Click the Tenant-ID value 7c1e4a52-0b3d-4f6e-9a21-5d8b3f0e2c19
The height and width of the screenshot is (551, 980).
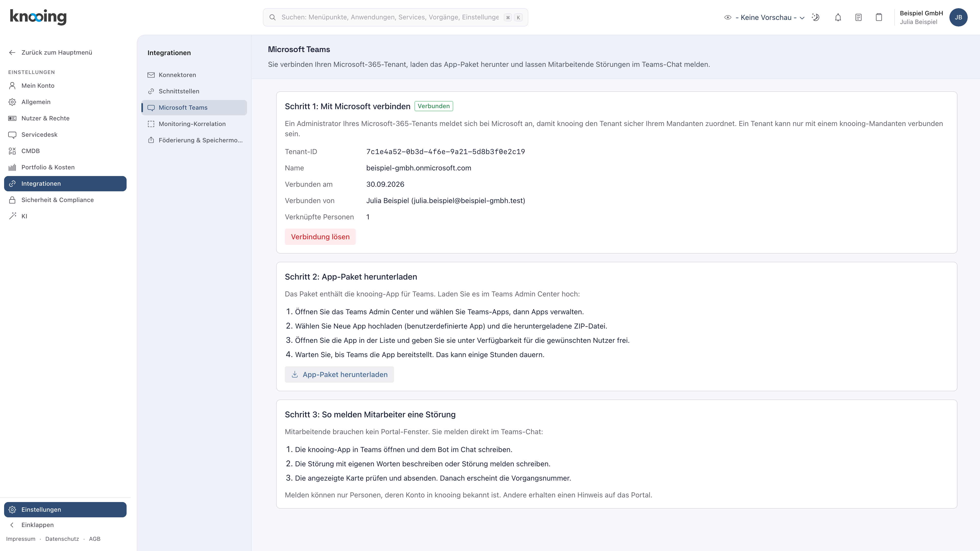click(x=446, y=152)
